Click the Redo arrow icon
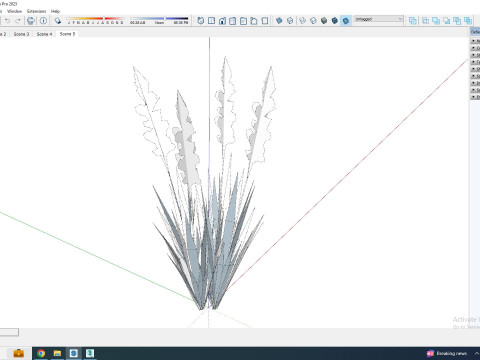480x360 pixels. 18,21
